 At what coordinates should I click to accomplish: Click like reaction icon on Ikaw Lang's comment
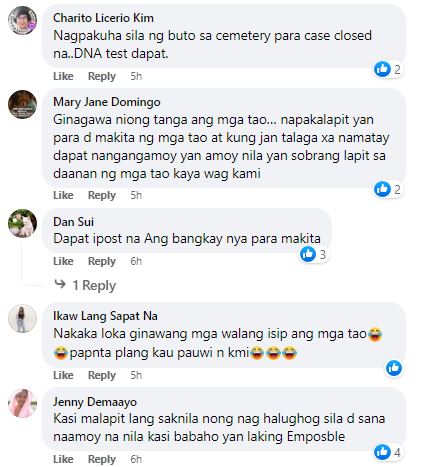394,368
